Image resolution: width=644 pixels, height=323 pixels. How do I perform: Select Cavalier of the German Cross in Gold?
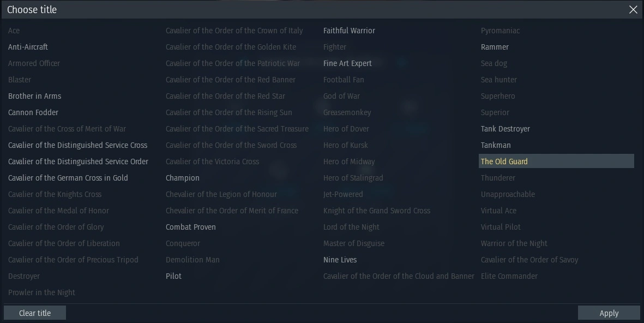point(68,178)
